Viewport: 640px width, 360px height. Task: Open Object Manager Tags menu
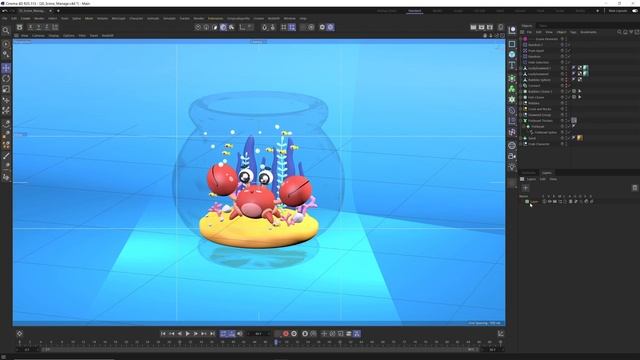point(573,32)
